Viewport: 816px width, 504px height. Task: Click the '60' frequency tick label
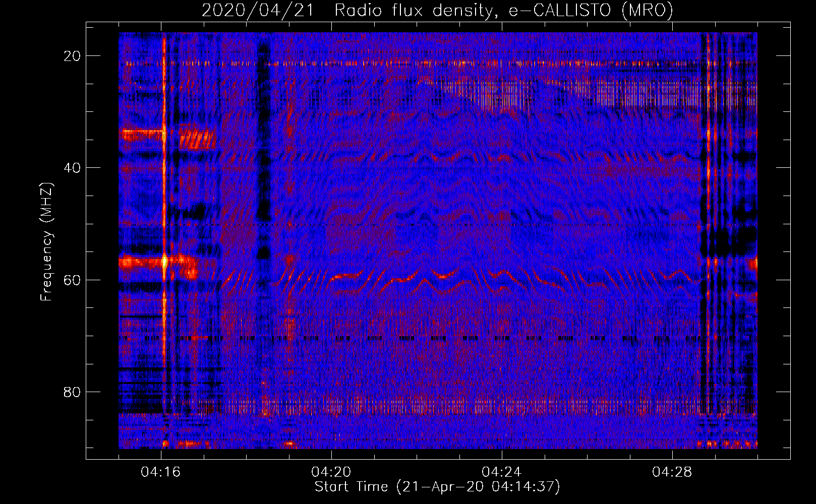click(72, 280)
